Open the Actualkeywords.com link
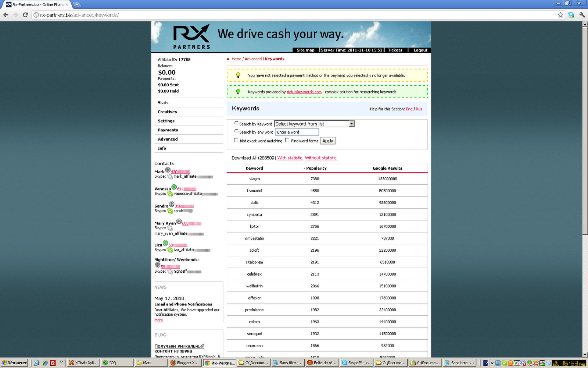This screenshot has width=588, height=368. 304,92
